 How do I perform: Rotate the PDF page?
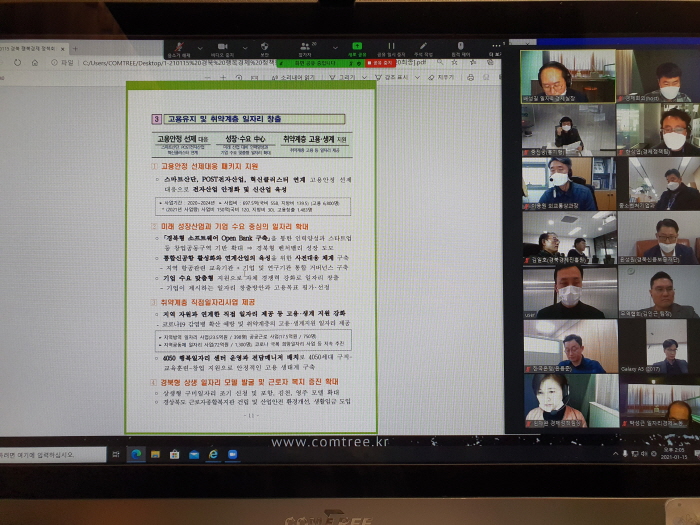pyautogui.click(x=239, y=78)
